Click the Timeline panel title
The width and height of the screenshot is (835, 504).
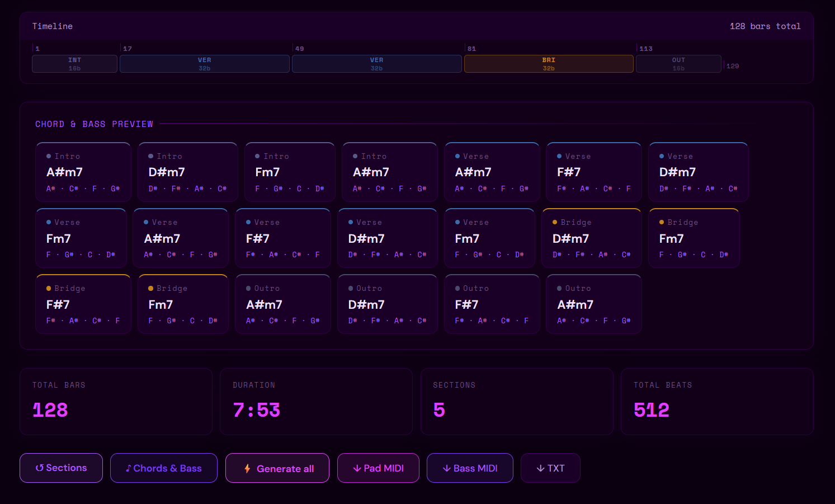(x=53, y=26)
